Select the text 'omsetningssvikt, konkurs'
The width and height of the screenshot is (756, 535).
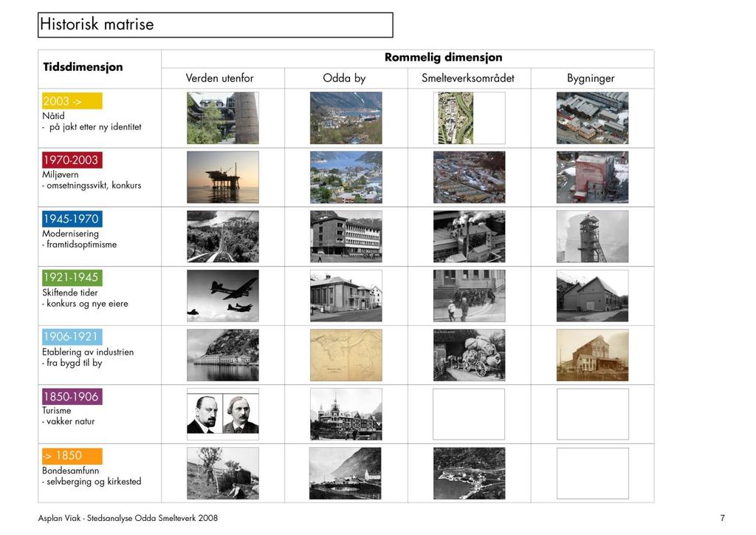pyautogui.click(x=94, y=185)
